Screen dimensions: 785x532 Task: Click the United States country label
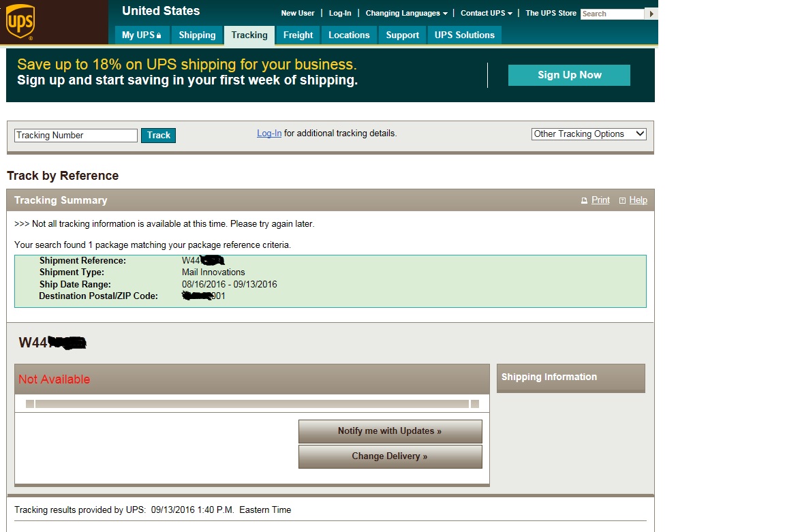pyautogui.click(x=161, y=11)
